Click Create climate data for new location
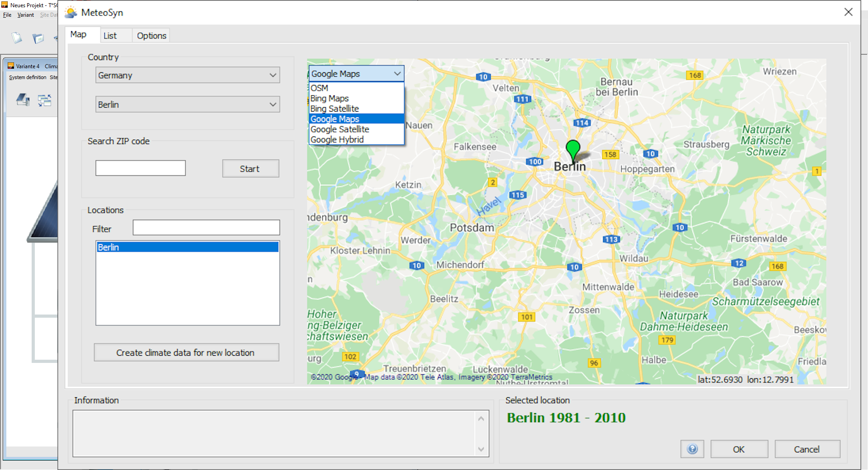The image size is (868, 470). pos(186,352)
